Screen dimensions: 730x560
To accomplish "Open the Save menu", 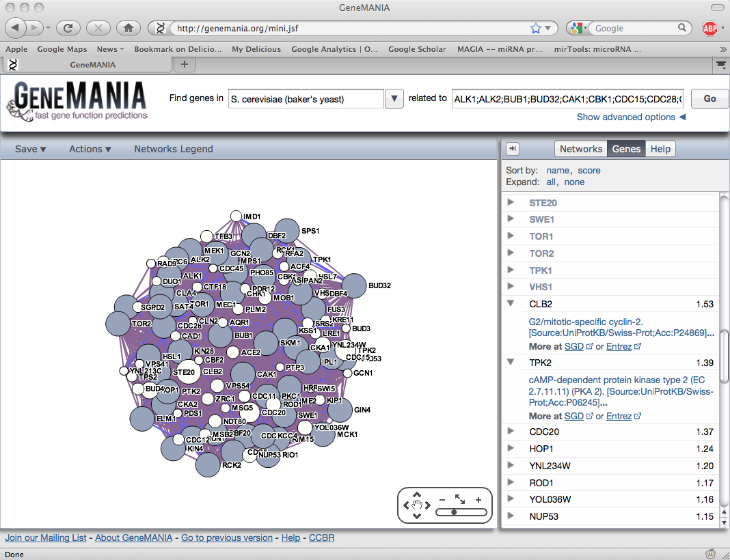I will pyautogui.click(x=30, y=149).
